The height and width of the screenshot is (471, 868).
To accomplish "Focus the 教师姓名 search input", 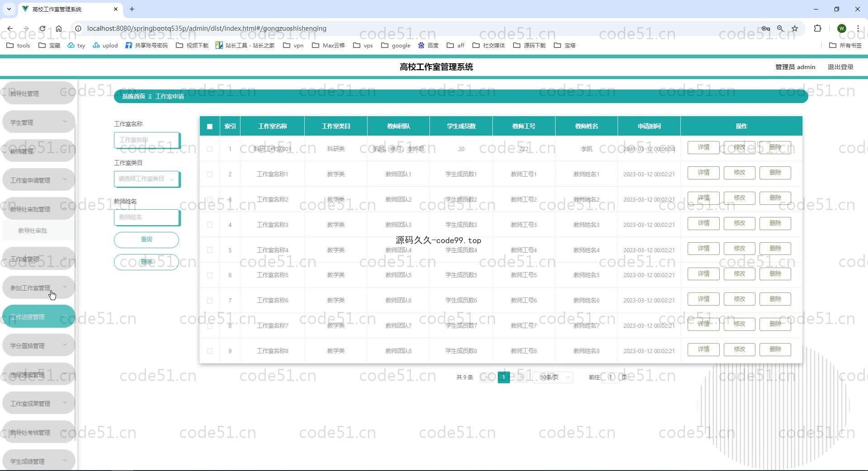I will 147,217.
